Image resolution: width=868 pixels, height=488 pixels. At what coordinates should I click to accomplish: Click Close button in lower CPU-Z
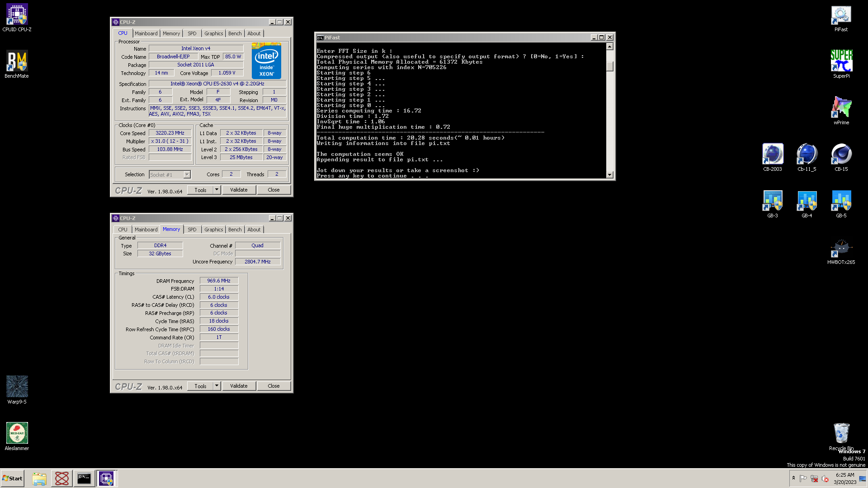[x=274, y=386]
